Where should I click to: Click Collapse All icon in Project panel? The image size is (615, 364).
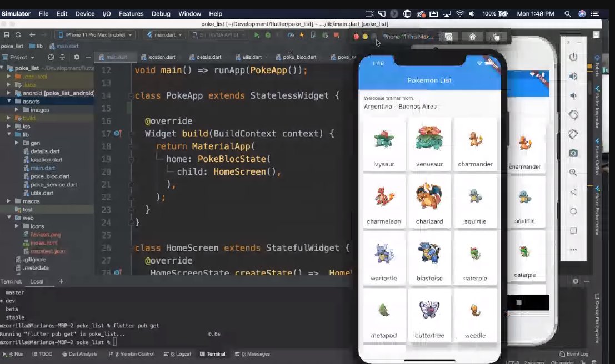click(x=62, y=57)
